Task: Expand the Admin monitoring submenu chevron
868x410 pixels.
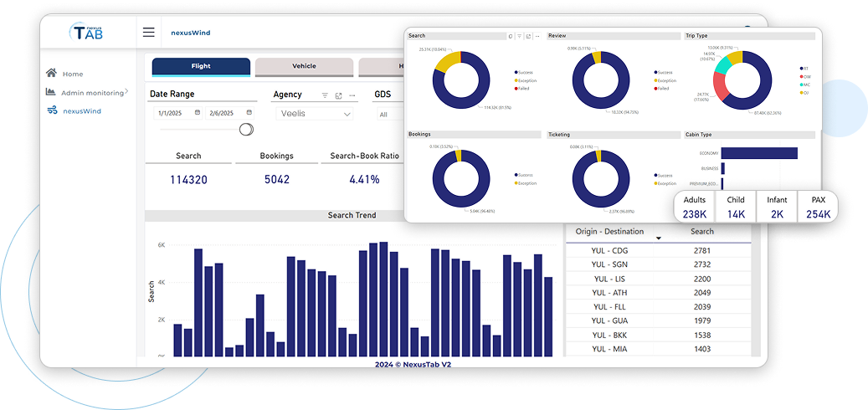Action: point(126,91)
